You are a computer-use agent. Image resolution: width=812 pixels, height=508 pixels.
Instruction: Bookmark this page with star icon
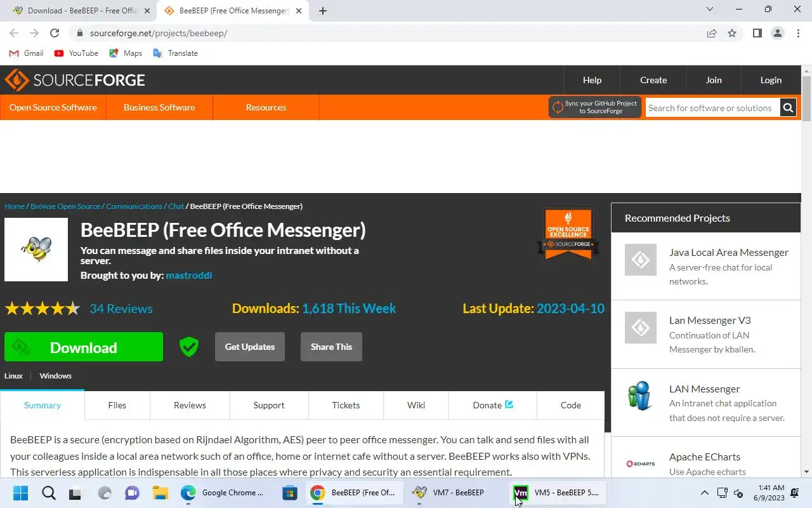(732, 33)
